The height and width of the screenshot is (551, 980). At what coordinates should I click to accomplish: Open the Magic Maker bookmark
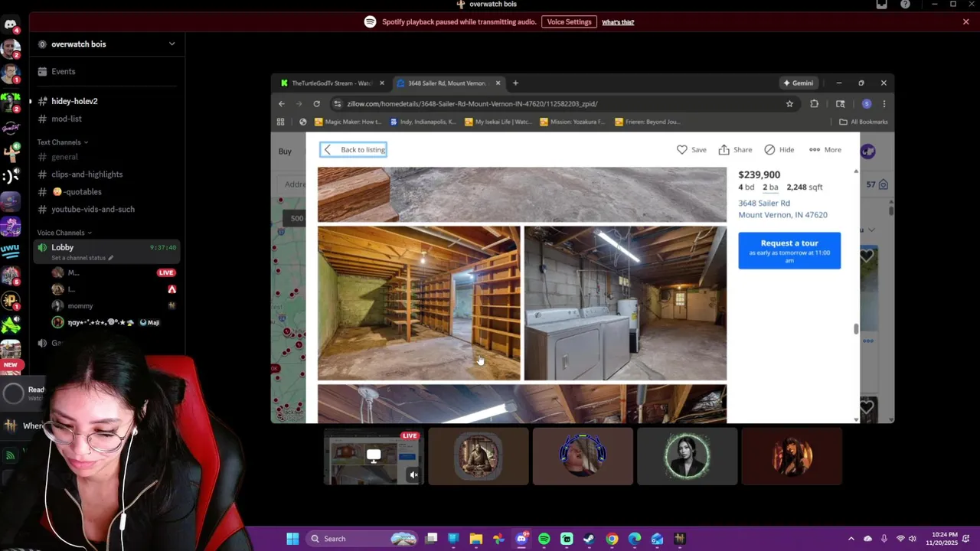pyautogui.click(x=348, y=122)
